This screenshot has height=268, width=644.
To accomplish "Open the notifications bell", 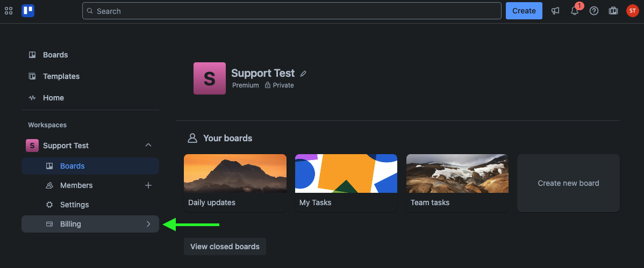I will (575, 11).
